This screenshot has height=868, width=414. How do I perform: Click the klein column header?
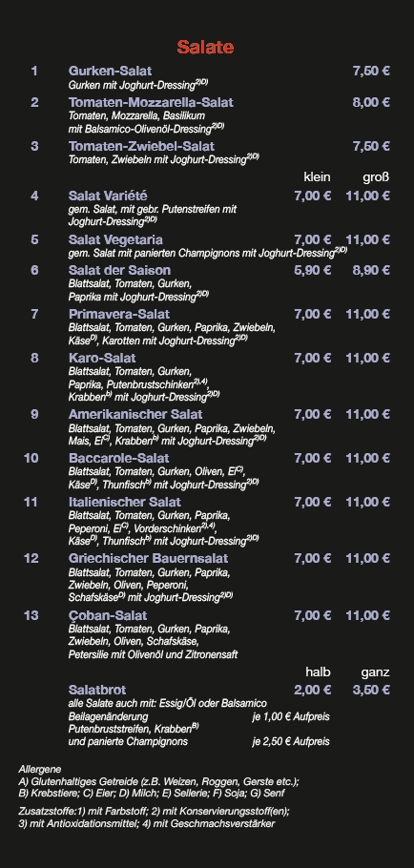(x=317, y=177)
